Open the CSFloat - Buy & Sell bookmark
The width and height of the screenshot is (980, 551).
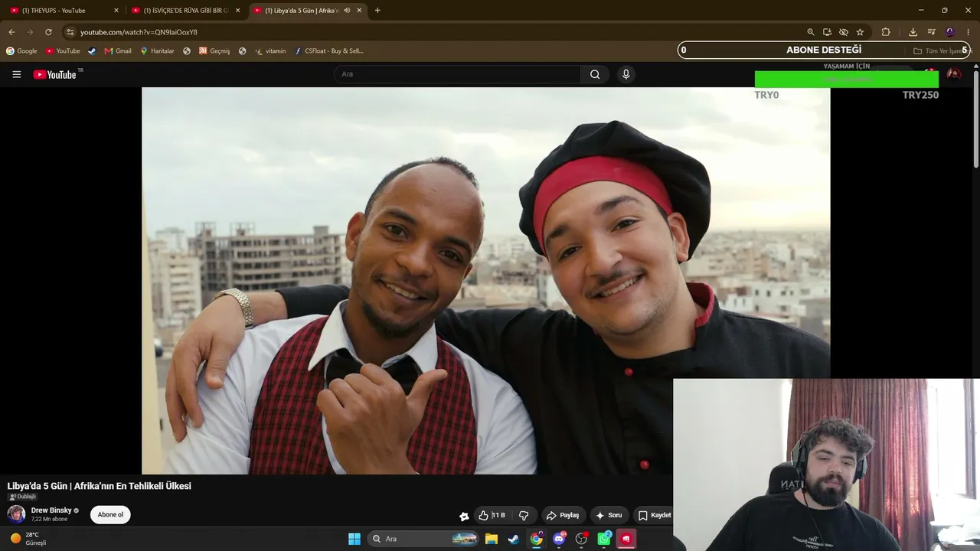pos(329,51)
